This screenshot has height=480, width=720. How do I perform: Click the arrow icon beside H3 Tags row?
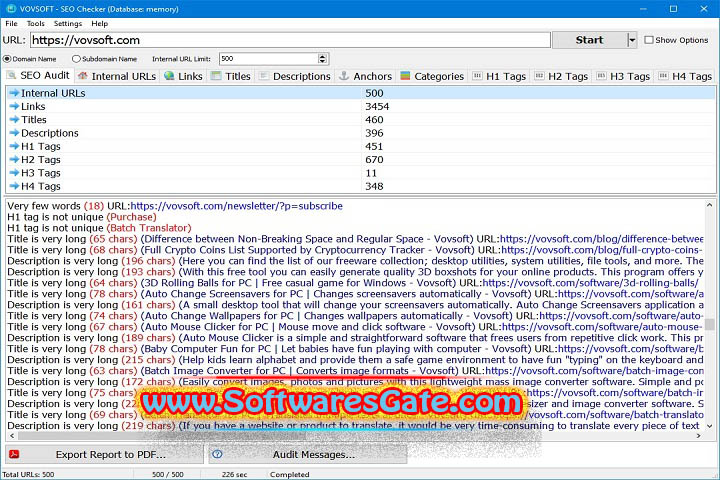[14, 173]
